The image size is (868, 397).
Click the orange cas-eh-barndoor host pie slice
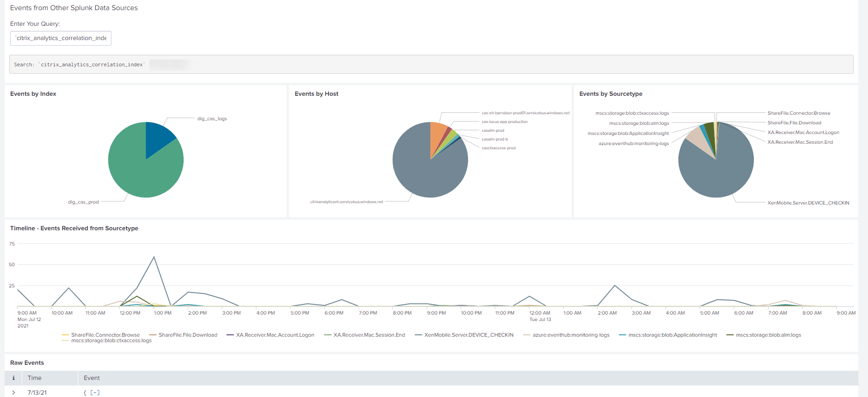pos(437,134)
